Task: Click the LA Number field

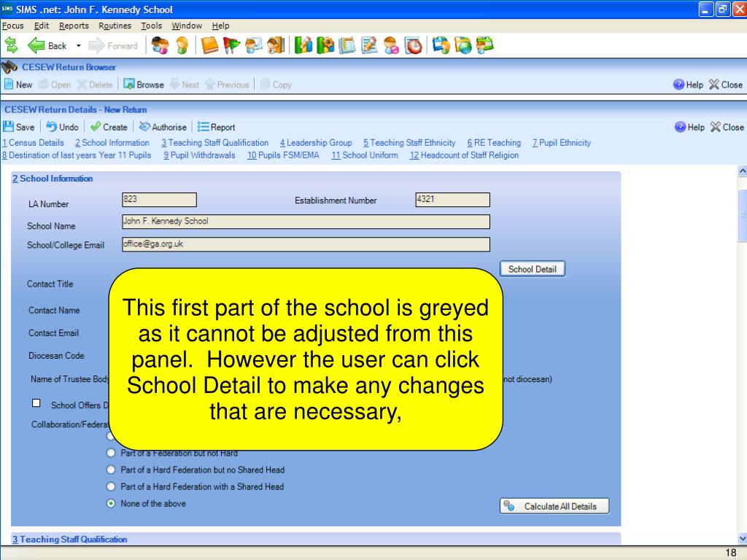Action: pos(159,200)
